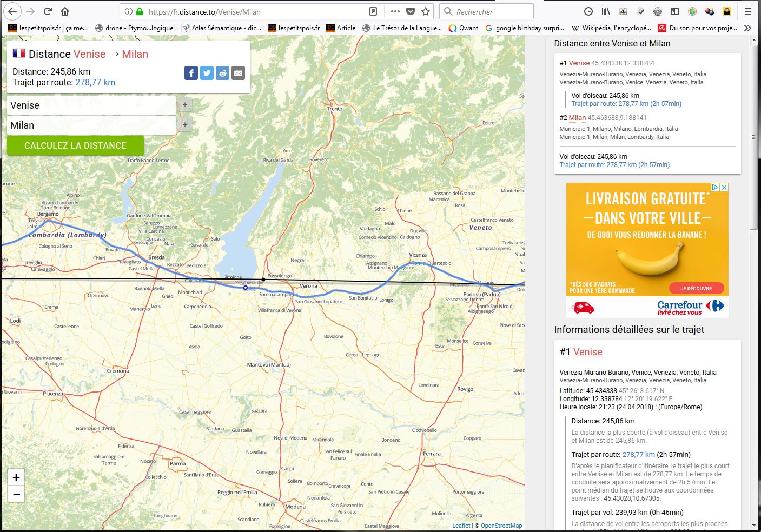Zoom in on the map
This screenshot has height=532, width=761.
[16, 477]
